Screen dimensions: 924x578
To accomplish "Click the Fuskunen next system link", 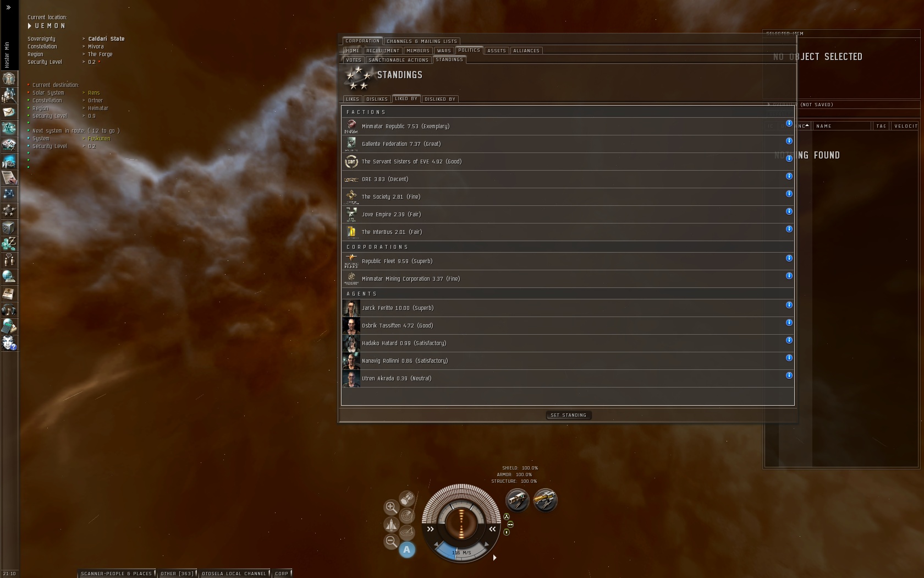I will pos(99,139).
